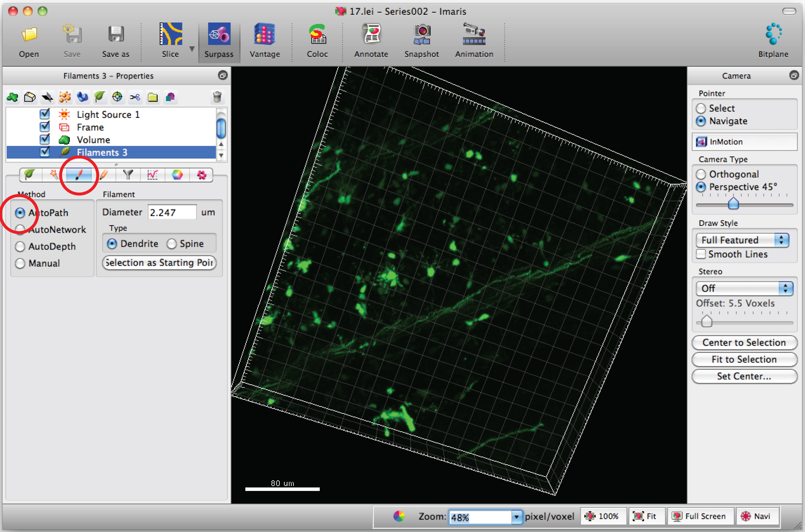
Task: Click the object list scrollbar thumb
Action: pos(221,128)
